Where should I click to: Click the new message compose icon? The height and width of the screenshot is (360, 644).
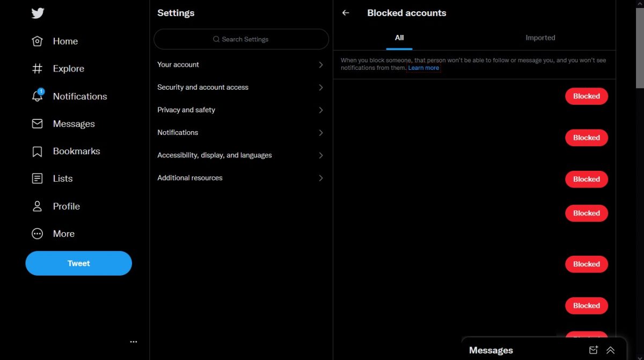tap(593, 350)
